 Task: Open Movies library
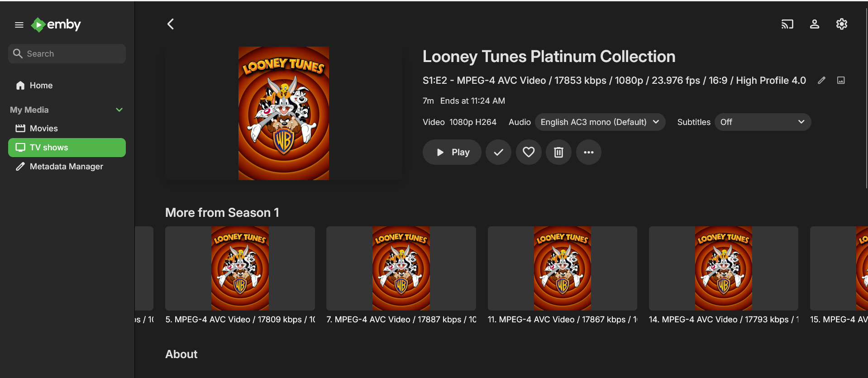(x=67, y=129)
